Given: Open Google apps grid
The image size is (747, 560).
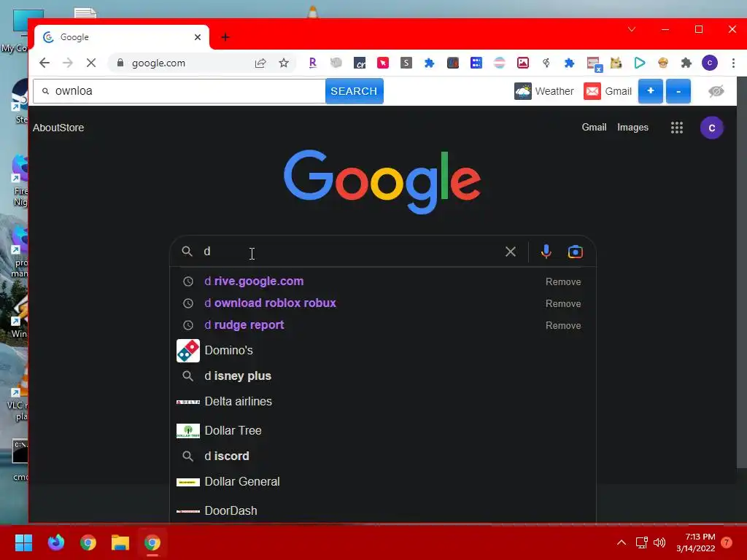Looking at the screenshot, I should [677, 128].
